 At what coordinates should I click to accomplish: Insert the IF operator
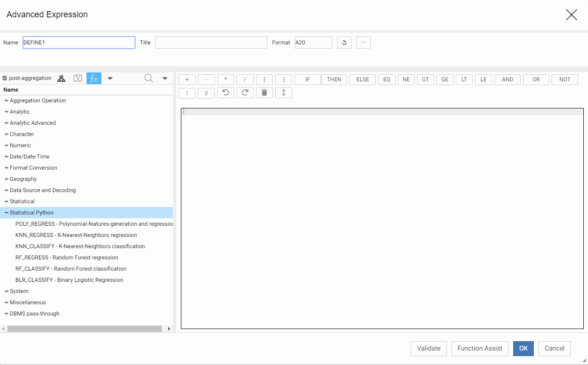point(308,79)
